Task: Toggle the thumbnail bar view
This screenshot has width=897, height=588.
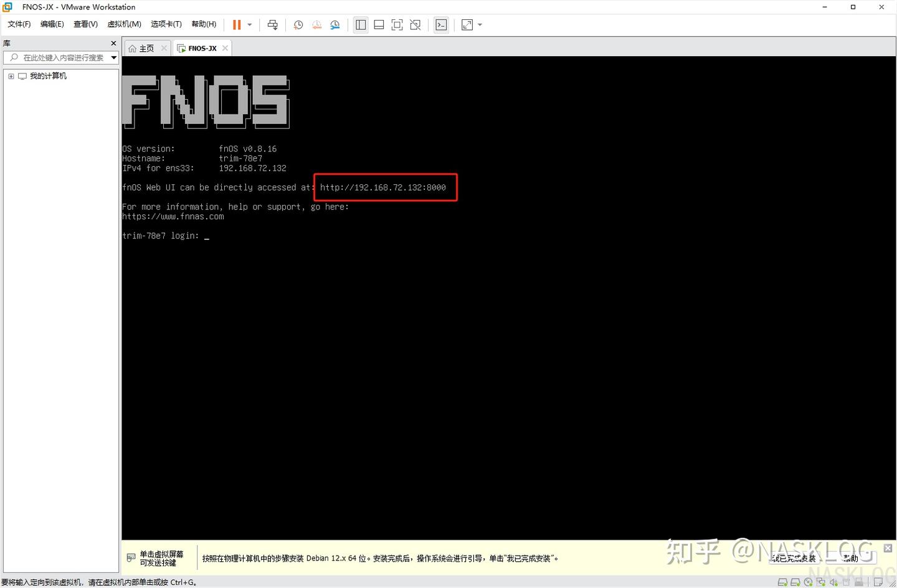Action: (379, 24)
